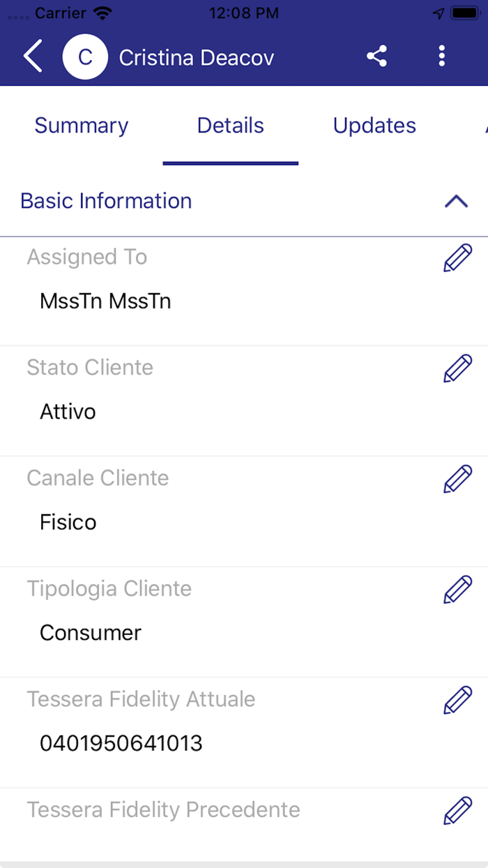The image size is (488, 868).
Task: Collapse the Basic Information section
Action: [456, 202]
